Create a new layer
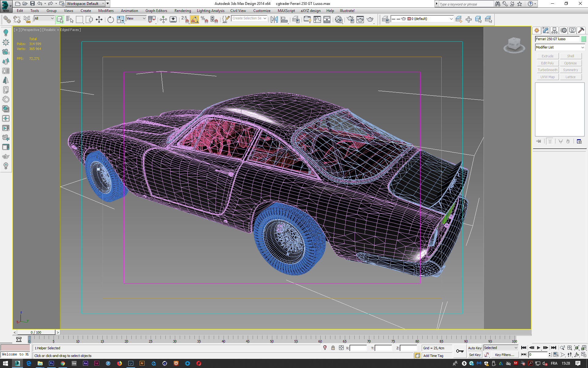 (459, 20)
